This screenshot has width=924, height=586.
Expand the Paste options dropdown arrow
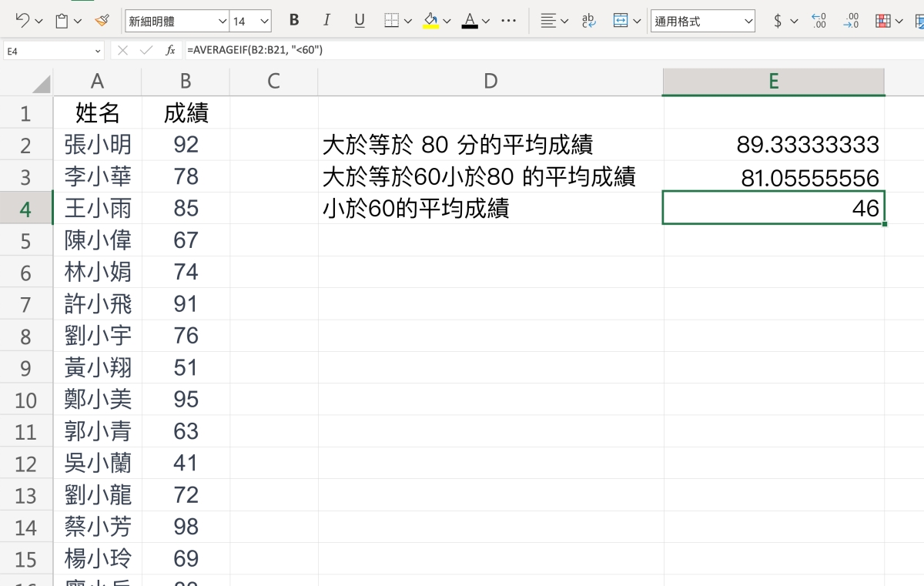point(78,22)
